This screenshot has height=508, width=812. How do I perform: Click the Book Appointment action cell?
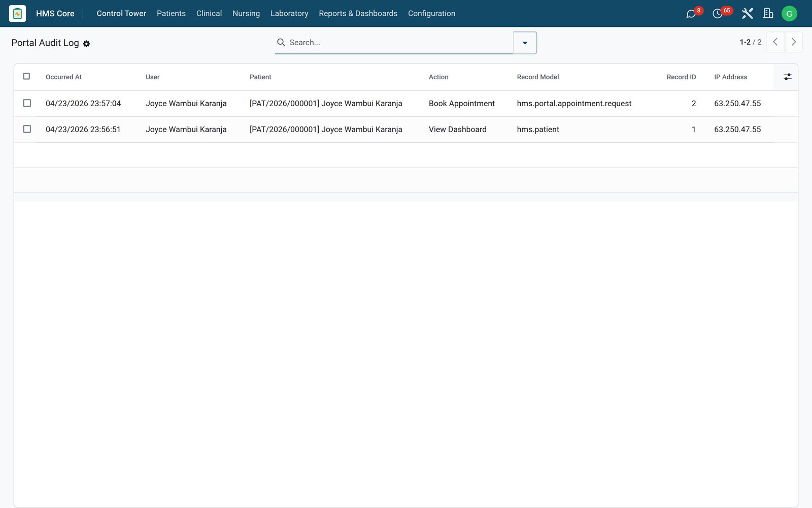point(461,104)
